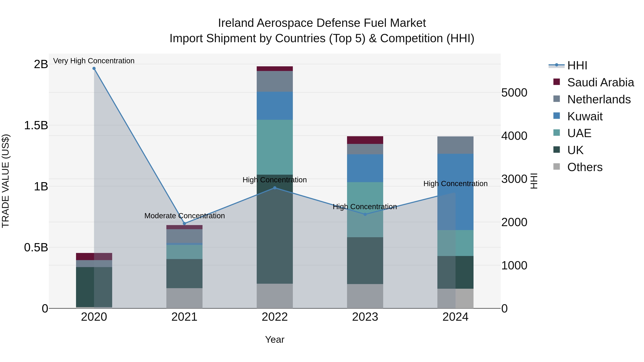Click the High Concentration label above 2023
Viewport: 644px width, 362px height.
point(365,207)
